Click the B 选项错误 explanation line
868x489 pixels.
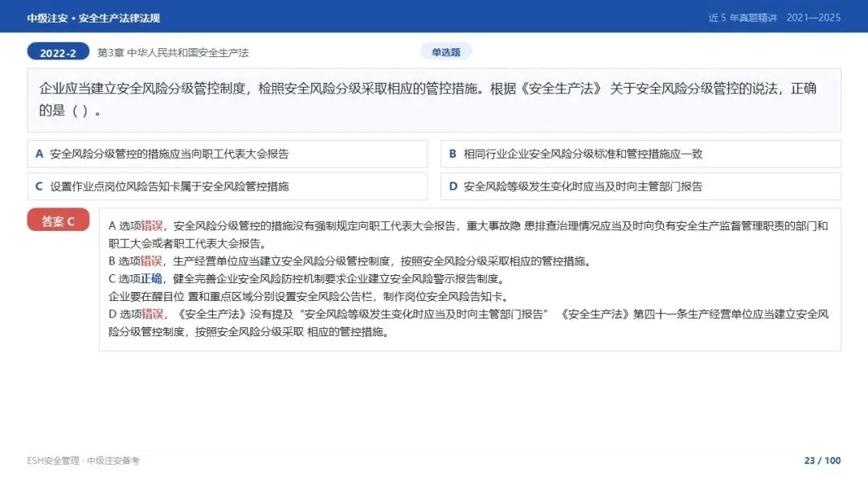[350, 261]
